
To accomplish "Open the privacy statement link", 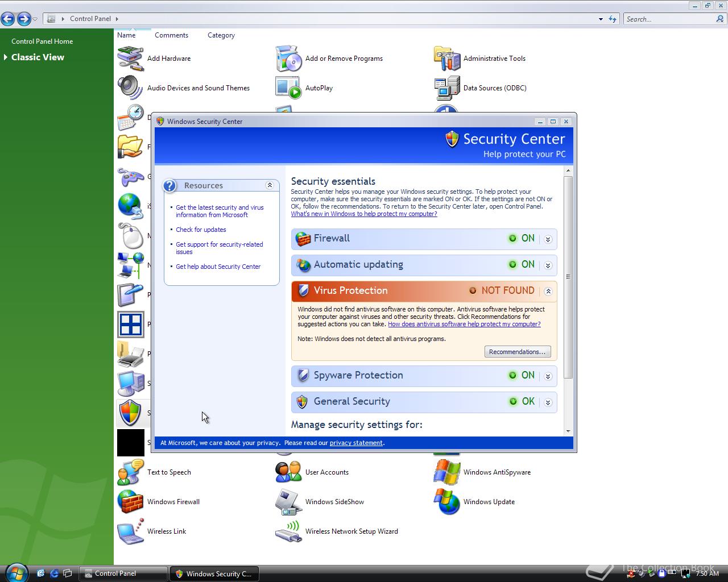I will click(356, 443).
